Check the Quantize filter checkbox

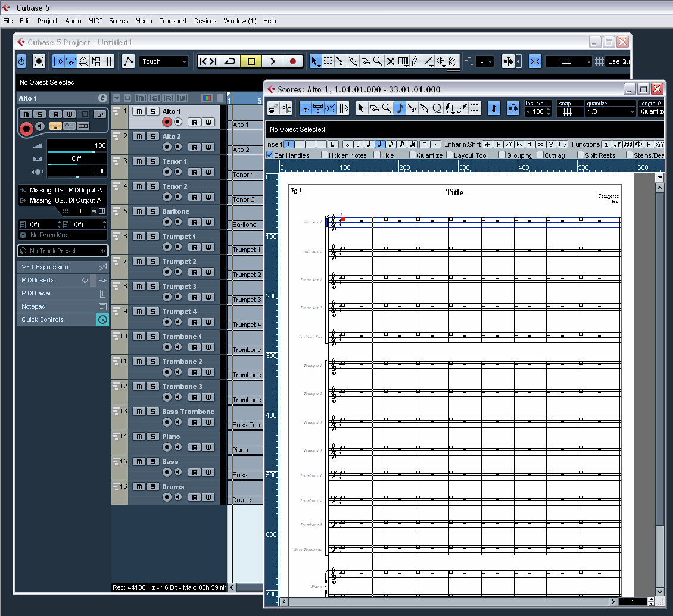click(x=413, y=155)
